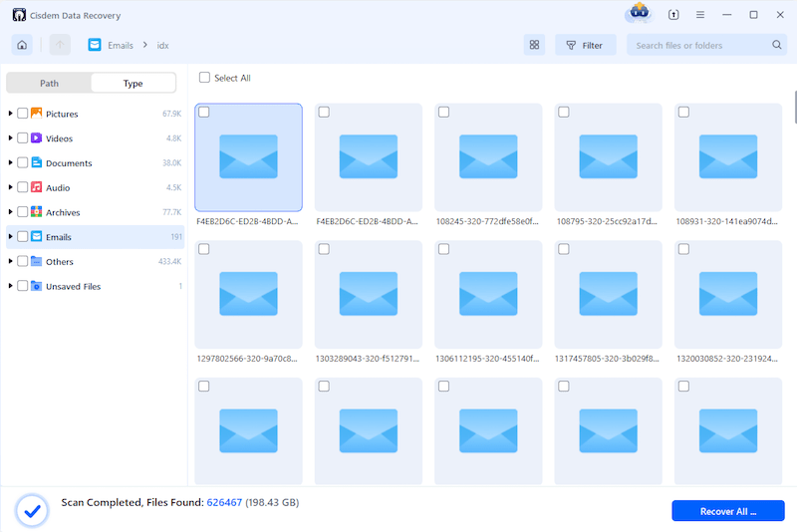Switch to grid thumbnail view icon

(534, 45)
